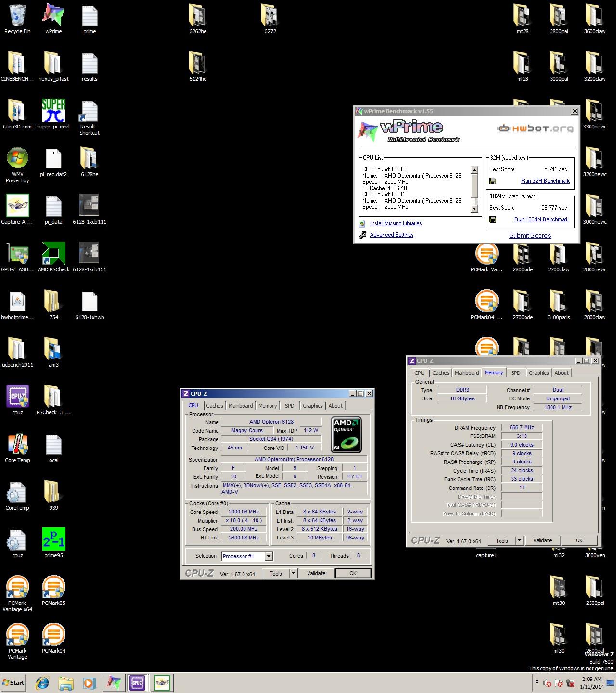Open the Guru3D.com folder icon
This screenshot has height=693, width=616.
[17, 114]
